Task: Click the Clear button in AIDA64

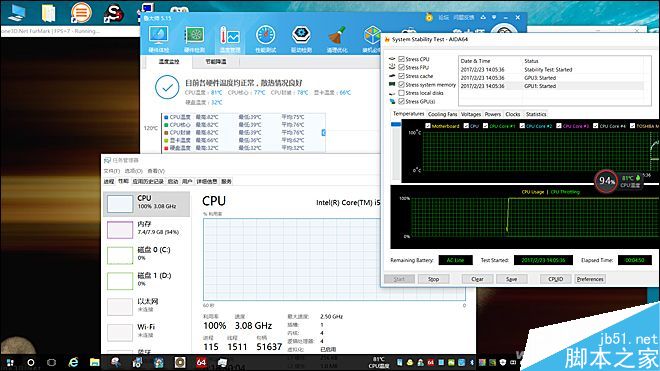Action: 477,279
